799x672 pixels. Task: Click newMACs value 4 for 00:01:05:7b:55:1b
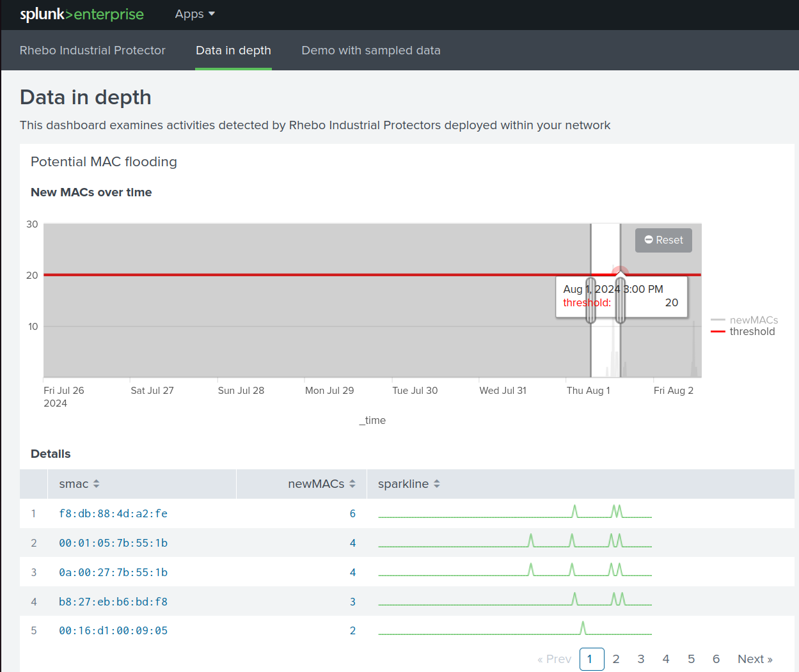[352, 543]
